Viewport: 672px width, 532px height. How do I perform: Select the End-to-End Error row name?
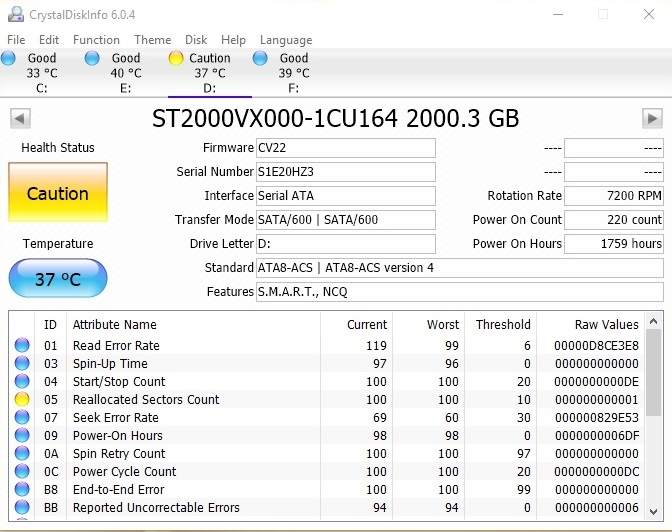(119, 490)
